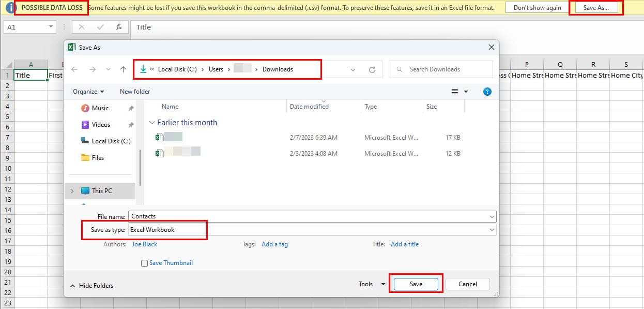Select cell A1 Title
The width and height of the screenshot is (644, 309).
tap(30, 75)
